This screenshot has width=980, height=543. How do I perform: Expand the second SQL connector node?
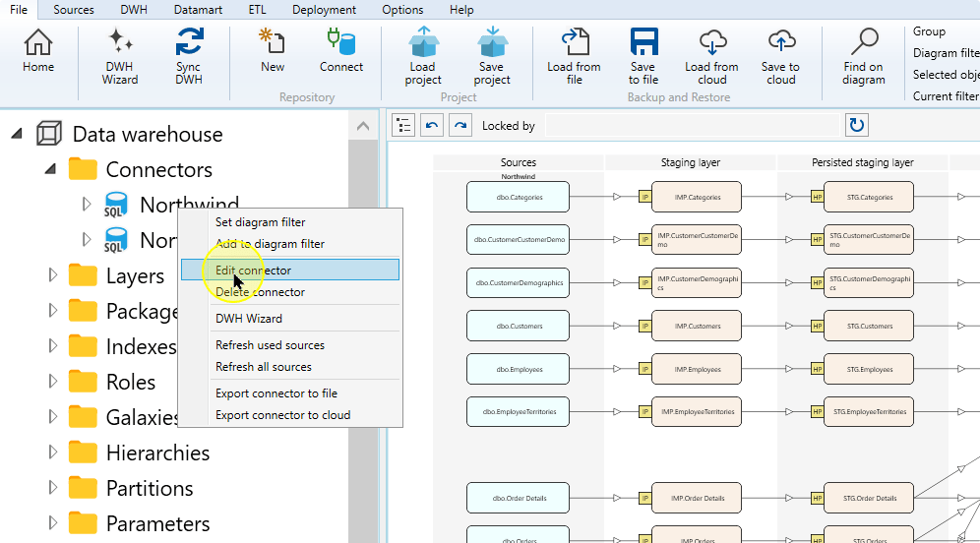point(87,240)
